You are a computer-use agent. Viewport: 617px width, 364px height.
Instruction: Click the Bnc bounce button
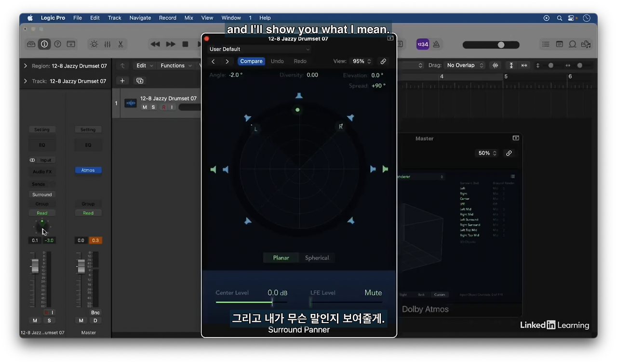click(x=95, y=312)
